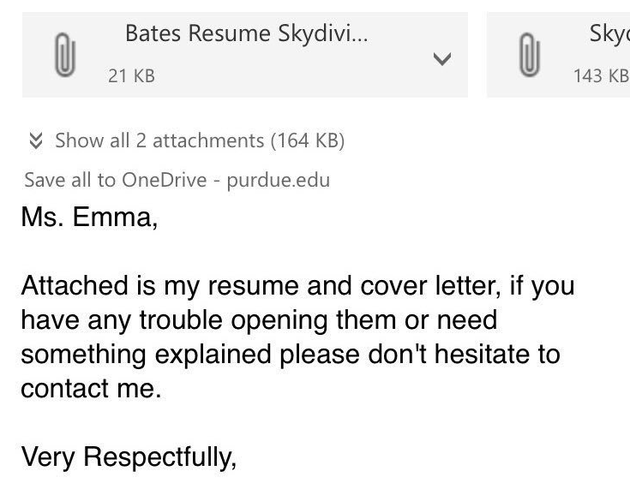The image size is (630, 495).
Task: Click the Very Respectfully closing line
Action: [129, 457]
